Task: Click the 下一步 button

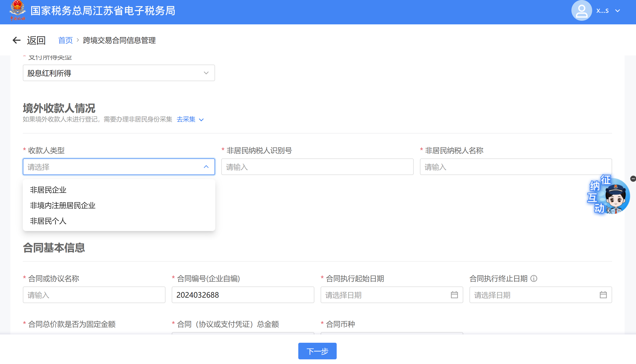Action: pyautogui.click(x=317, y=351)
